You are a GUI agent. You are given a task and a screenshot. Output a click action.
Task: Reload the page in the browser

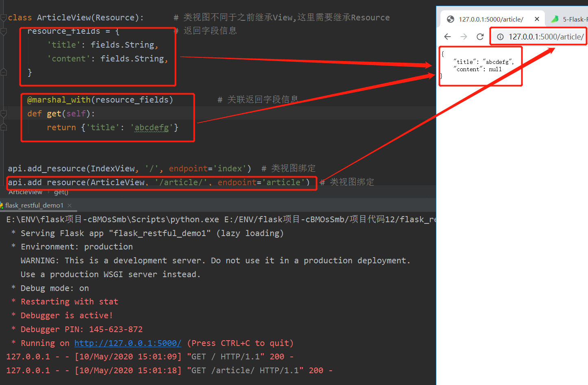(480, 37)
